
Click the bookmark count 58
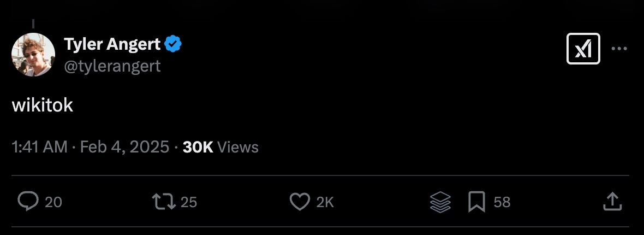(x=502, y=202)
